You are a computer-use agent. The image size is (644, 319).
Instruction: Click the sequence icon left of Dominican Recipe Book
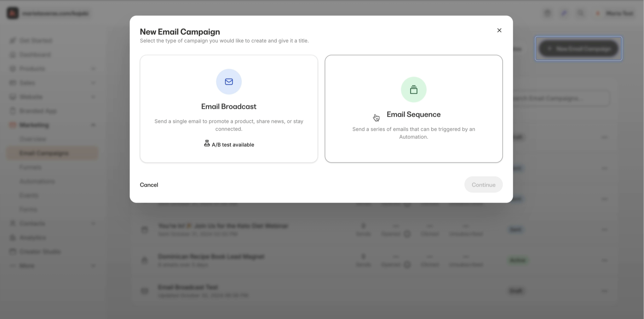pos(145,260)
